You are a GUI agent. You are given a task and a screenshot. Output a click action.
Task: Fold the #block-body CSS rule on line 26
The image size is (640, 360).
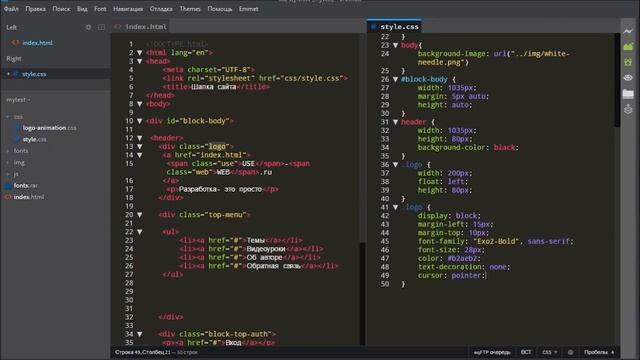coord(395,79)
